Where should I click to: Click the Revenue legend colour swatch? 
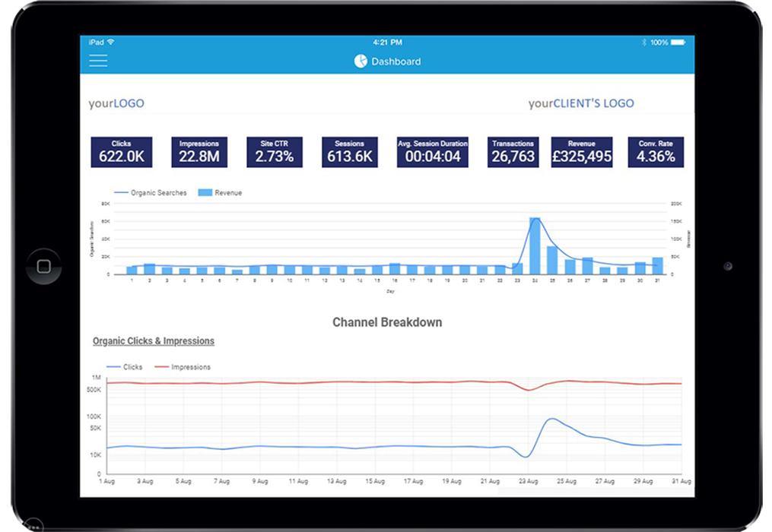pos(205,192)
